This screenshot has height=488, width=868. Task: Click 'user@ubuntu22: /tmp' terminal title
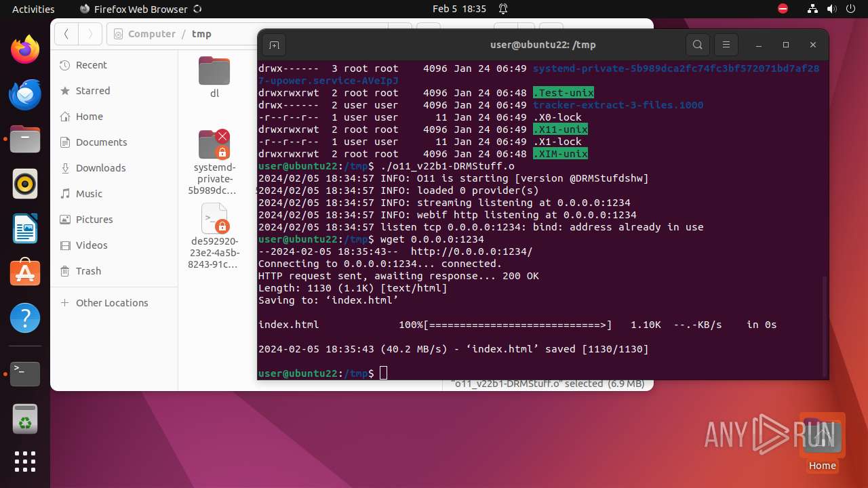(542, 45)
